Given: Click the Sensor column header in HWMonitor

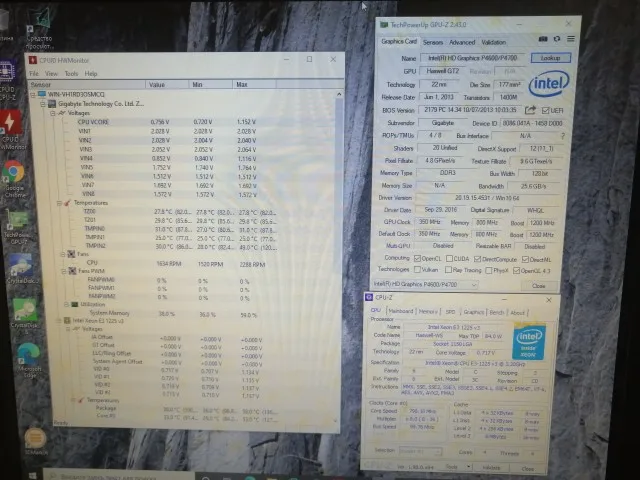Looking at the screenshot, I should coord(87,84).
